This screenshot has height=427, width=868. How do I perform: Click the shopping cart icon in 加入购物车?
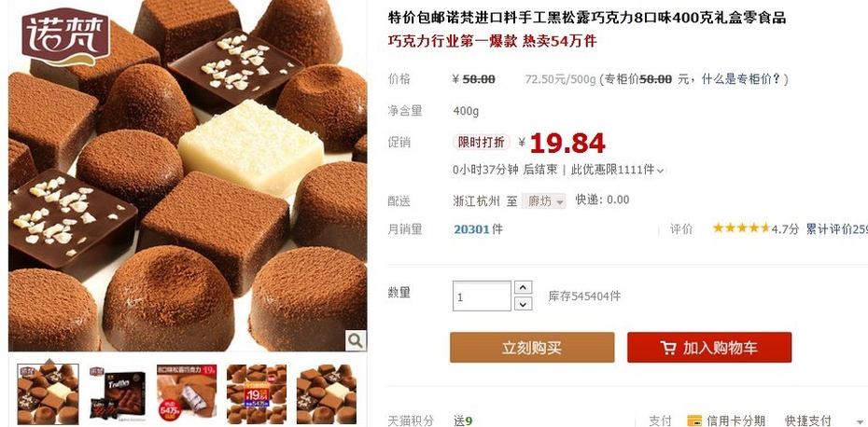(x=668, y=348)
